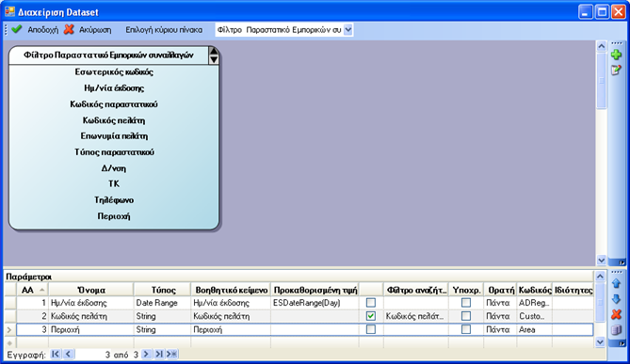Screen dimensions: 630x364
Task: Toggle Υποχρ. checkbox for Κωδικός πελάτη row
Action: [x=465, y=316]
